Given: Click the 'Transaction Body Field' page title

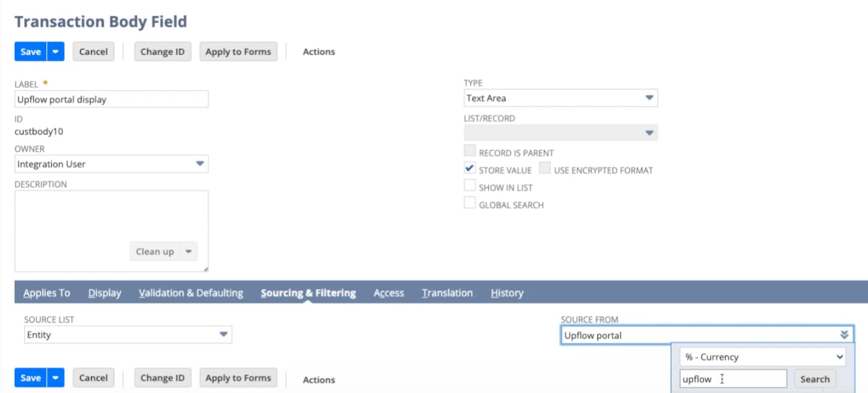Looking at the screenshot, I should click(x=101, y=22).
